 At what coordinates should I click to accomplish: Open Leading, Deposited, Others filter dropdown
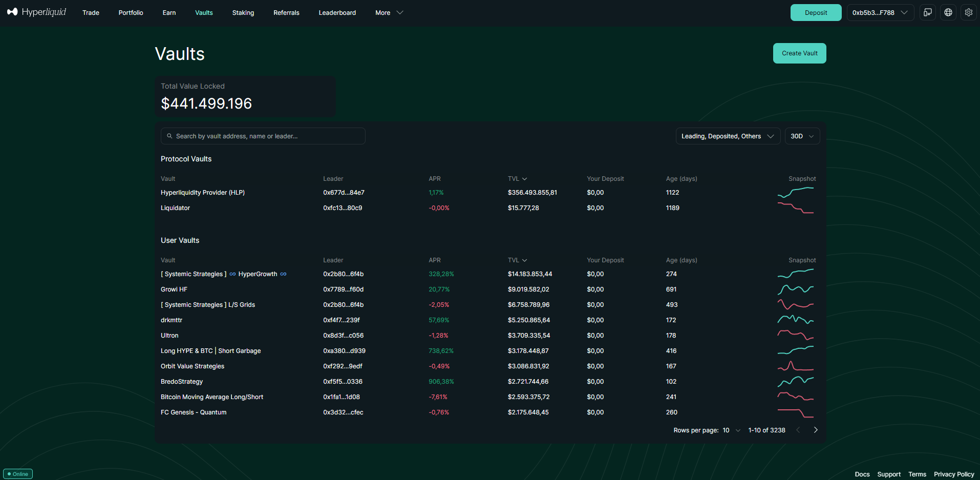[728, 136]
